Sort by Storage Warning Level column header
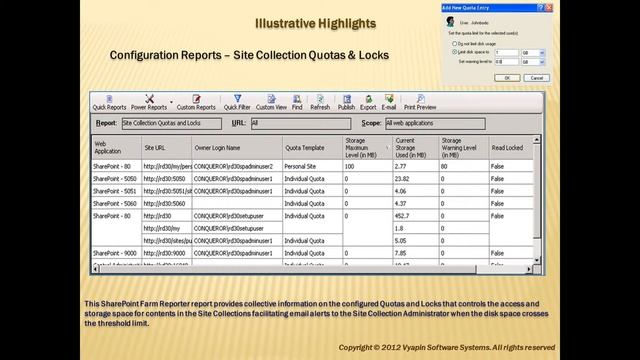The width and height of the screenshot is (640, 360). click(464, 148)
